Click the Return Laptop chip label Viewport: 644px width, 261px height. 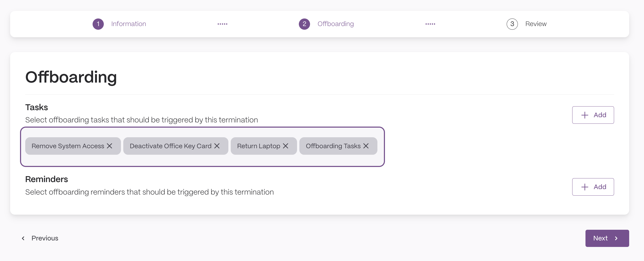point(259,146)
